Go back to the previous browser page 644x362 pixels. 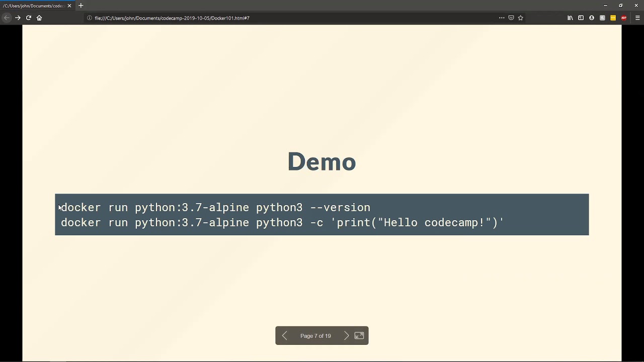click(x=7, y=18)
